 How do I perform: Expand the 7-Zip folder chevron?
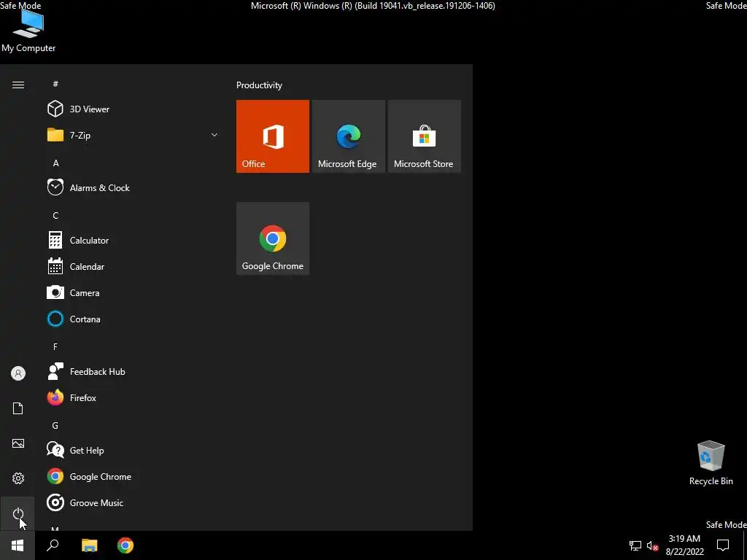214,135
